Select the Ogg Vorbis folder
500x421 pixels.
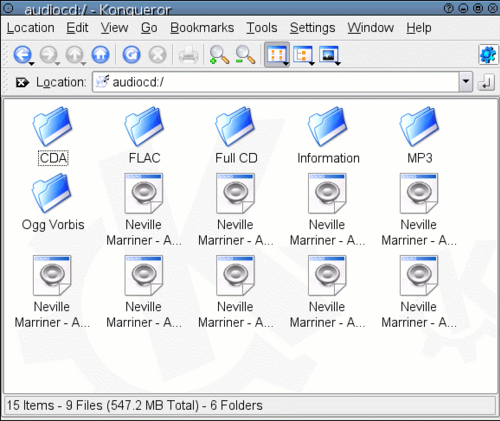(x=53, y=202)
